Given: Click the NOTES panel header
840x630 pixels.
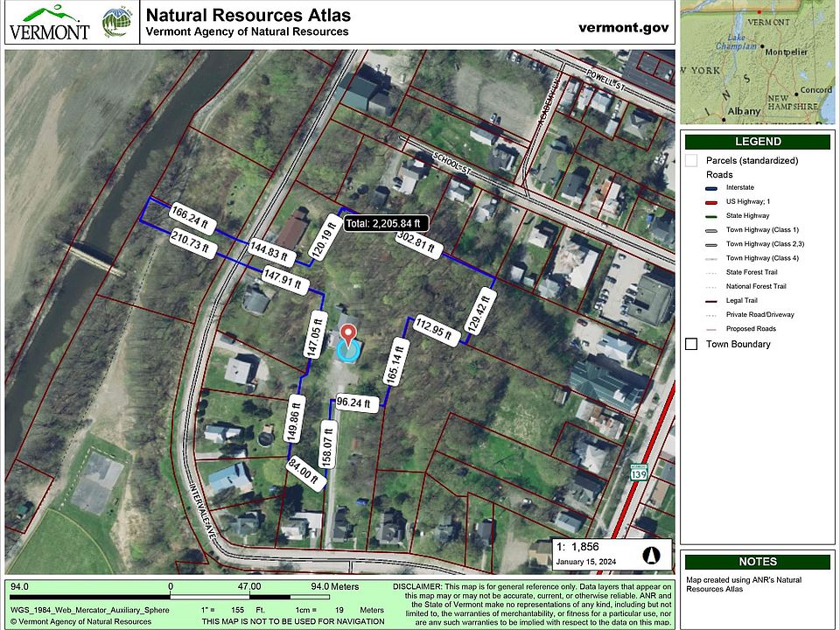Looking at the screenshot, I should [x=757, y=562].
